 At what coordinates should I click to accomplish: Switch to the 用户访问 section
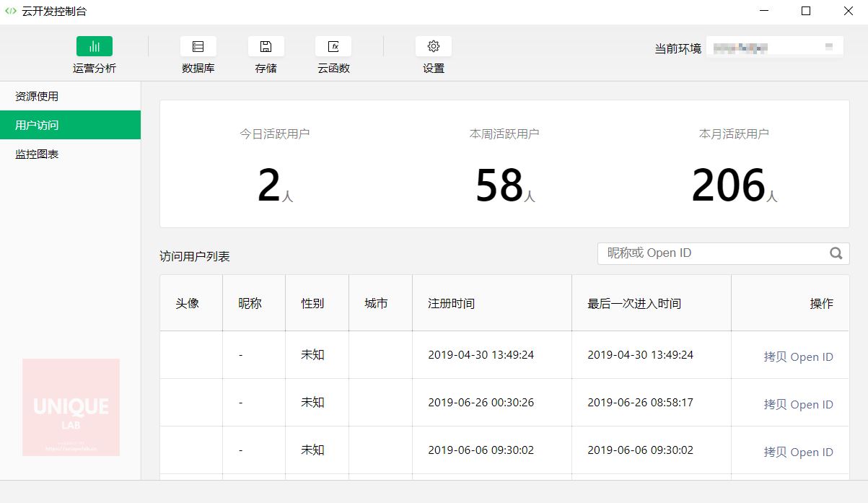pos(36,124)
